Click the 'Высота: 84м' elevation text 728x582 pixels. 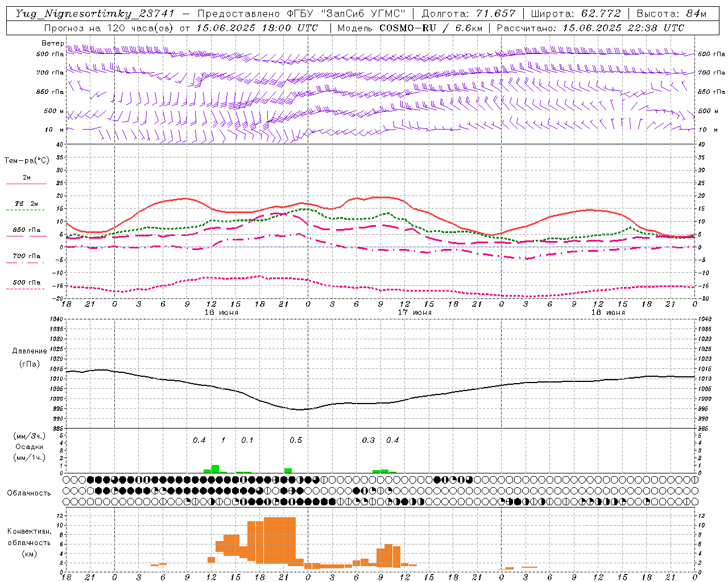coord(672,14)
